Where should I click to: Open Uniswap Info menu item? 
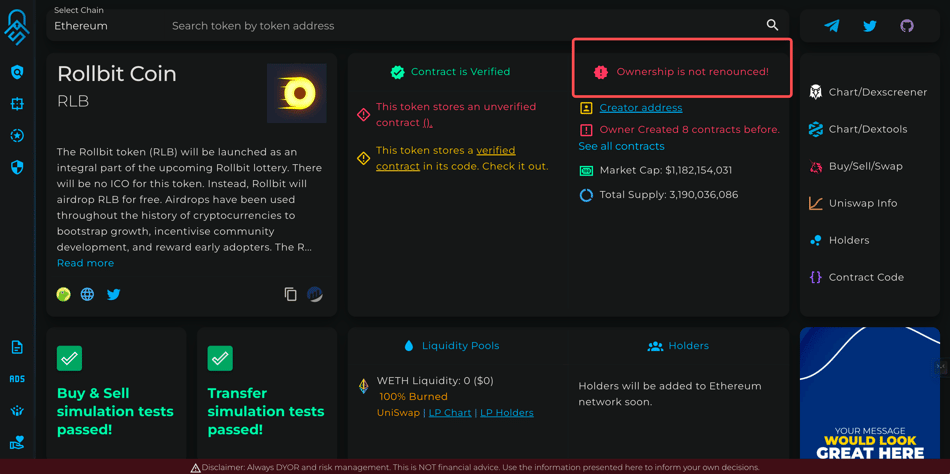tap(863, 203)
